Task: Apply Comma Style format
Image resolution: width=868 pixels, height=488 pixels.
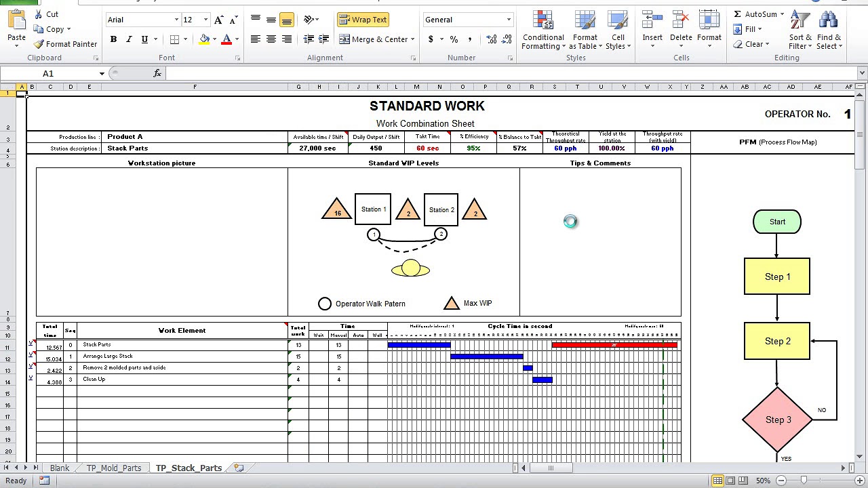Action: pyautogui.click(x=469, y=39)
